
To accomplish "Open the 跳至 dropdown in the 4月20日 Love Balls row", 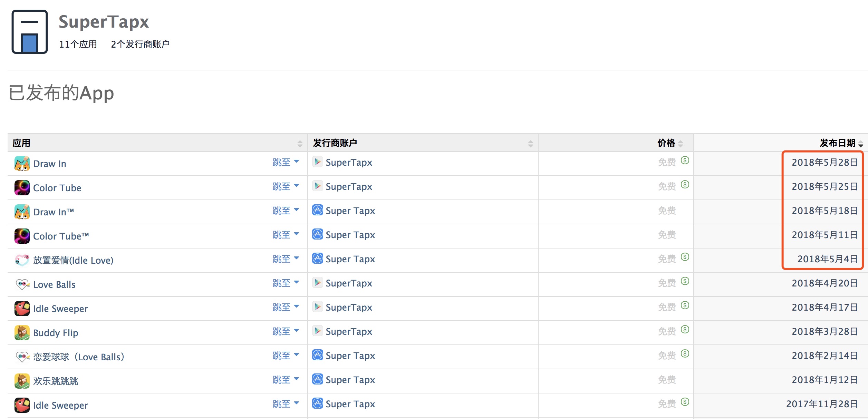I will pos(286,283).
